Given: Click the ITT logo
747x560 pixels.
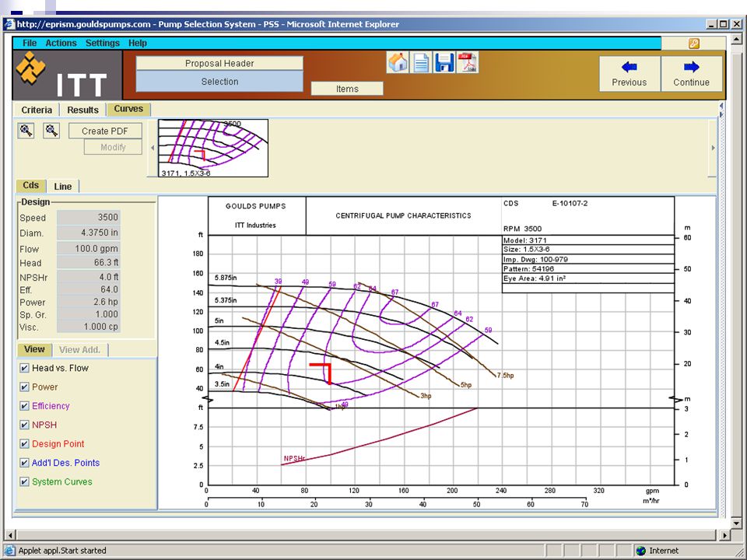Looking at the screenshot, I should [x=67, y=75].
